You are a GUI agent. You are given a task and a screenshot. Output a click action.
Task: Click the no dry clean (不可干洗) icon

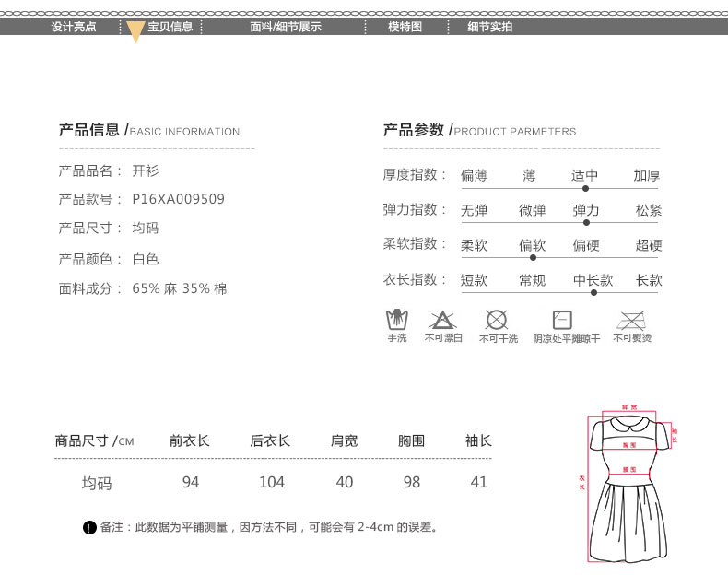(x=497, y=320)
